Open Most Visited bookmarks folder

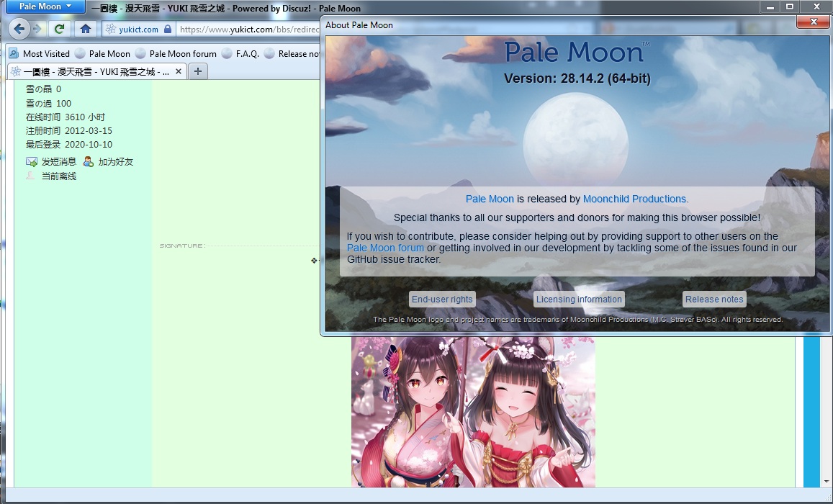tap(40, 53)
